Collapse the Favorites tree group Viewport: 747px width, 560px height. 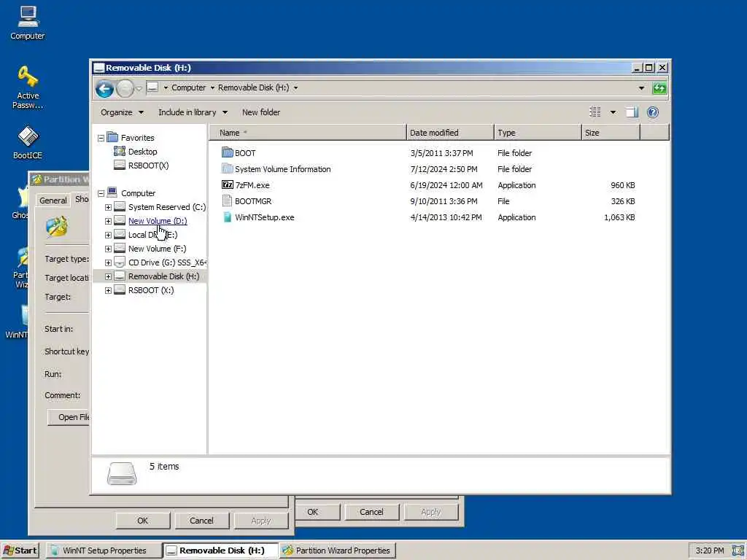coord(101,138)
